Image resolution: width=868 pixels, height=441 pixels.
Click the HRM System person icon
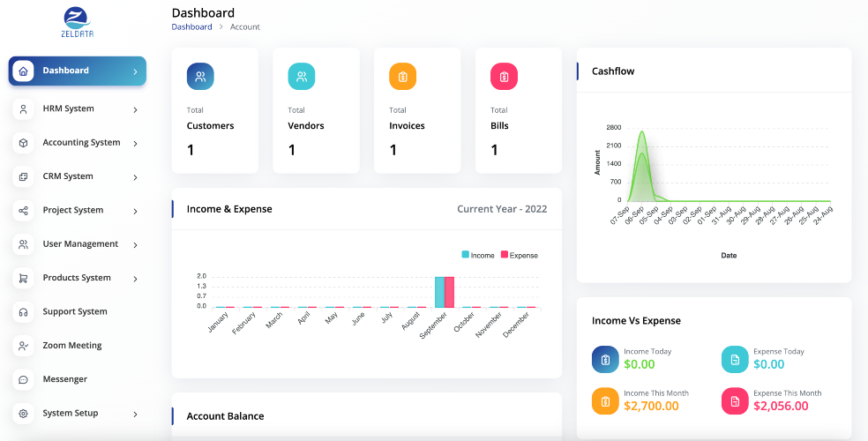(23, 109)
